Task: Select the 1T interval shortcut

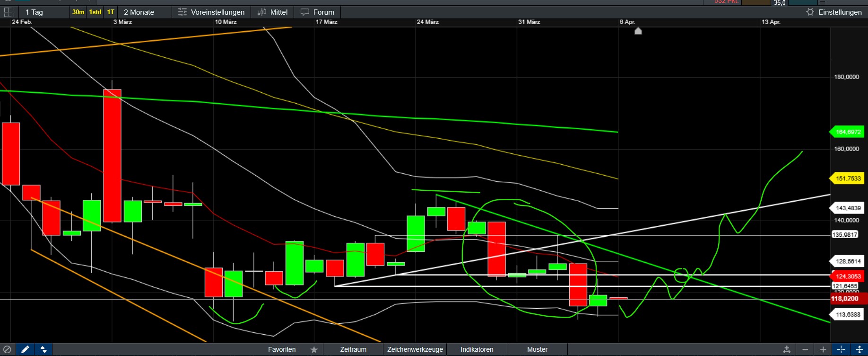Action: coord(111,12)
